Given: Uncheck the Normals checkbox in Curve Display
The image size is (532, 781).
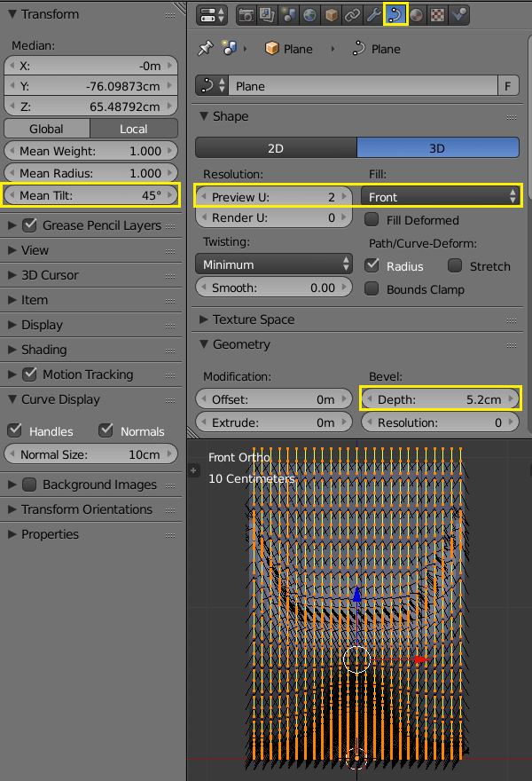Looking at the screenshot, I should coord(106,430).
